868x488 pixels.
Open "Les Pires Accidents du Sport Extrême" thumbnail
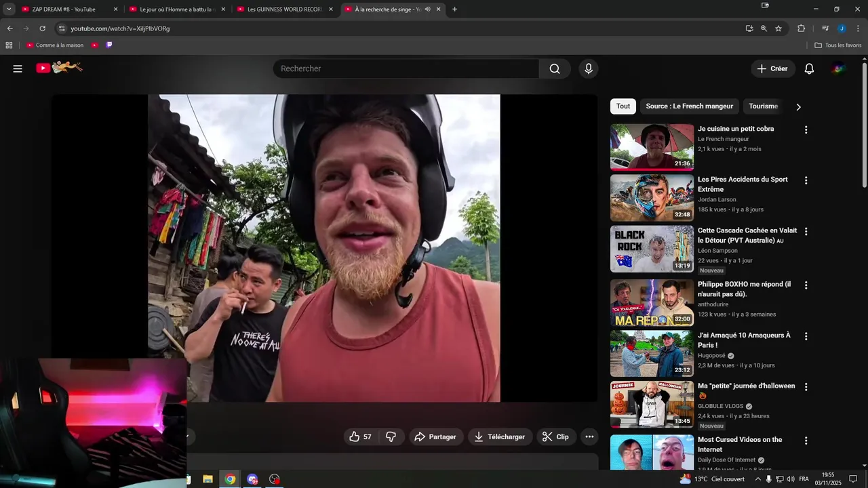point(652,198)
